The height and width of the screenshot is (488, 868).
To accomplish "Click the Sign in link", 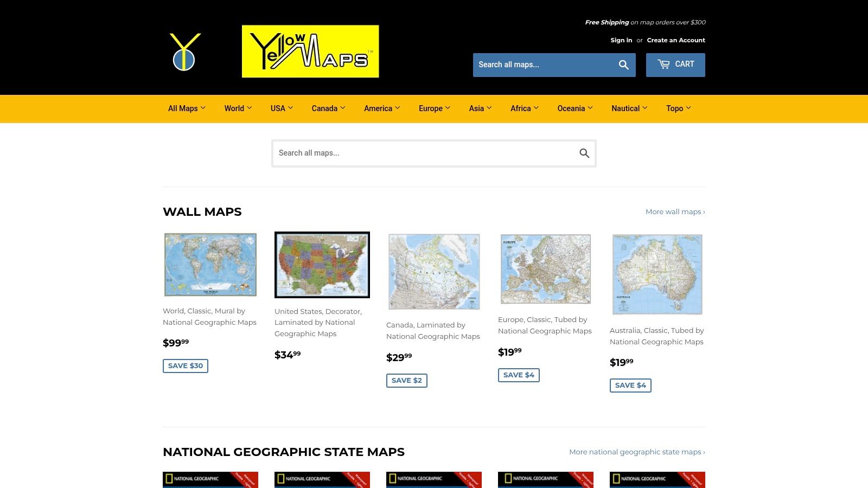I will [x=621, y=40].
